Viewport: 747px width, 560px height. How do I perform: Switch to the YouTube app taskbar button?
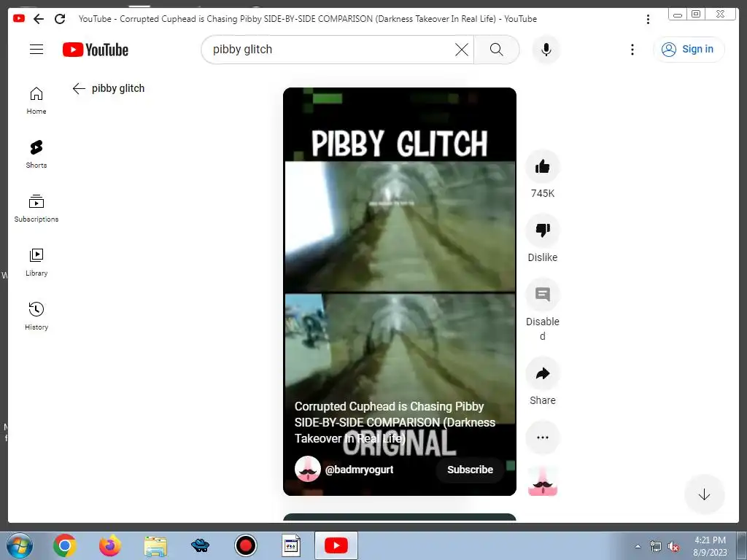click(336, 545)
